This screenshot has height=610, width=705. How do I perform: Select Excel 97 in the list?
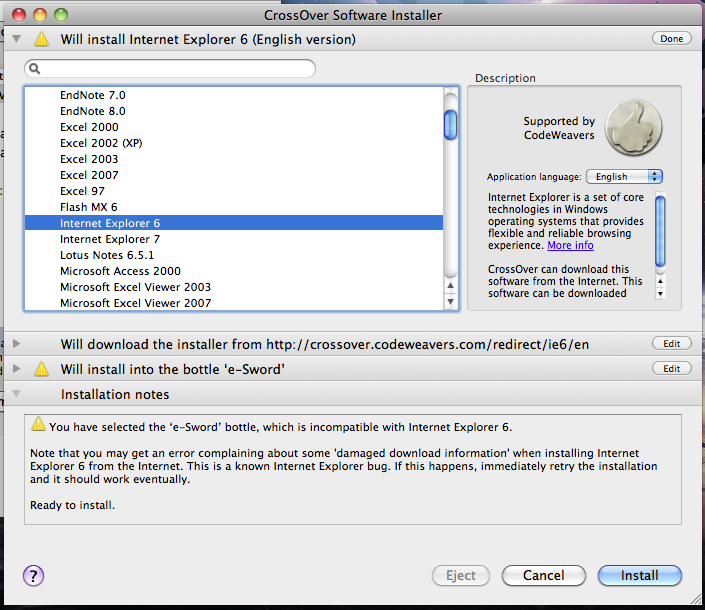pyautogui.click(x=234, y=191)
